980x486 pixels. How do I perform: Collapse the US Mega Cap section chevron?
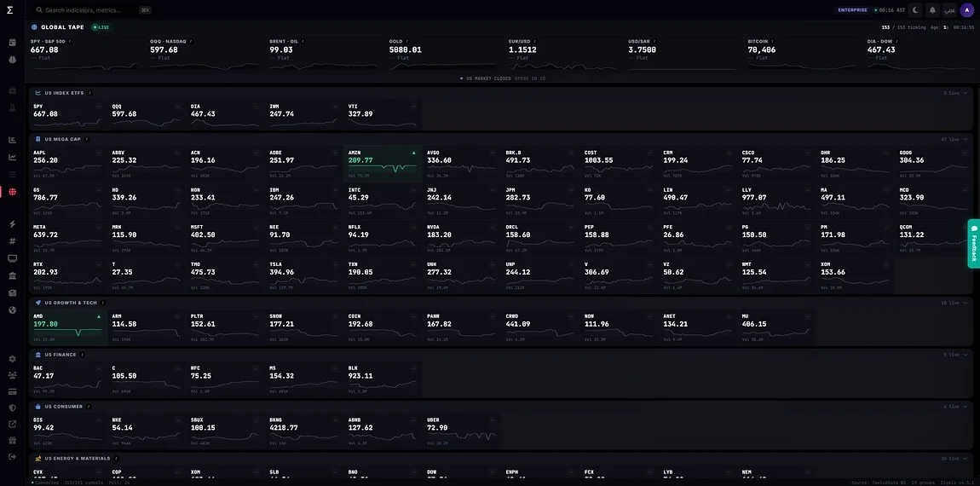(x=965, y=140)
